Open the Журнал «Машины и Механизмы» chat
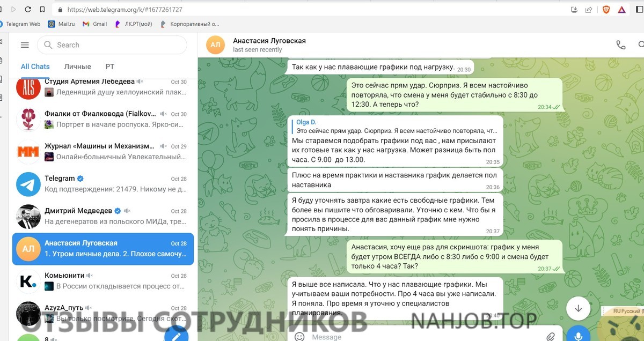Screen dimensions: 644x341 103,152
